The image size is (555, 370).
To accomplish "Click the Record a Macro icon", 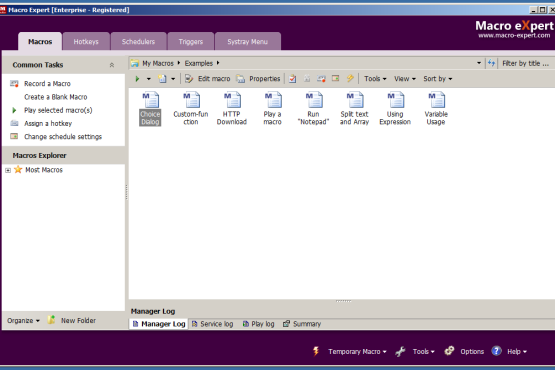I will [15, 84].
